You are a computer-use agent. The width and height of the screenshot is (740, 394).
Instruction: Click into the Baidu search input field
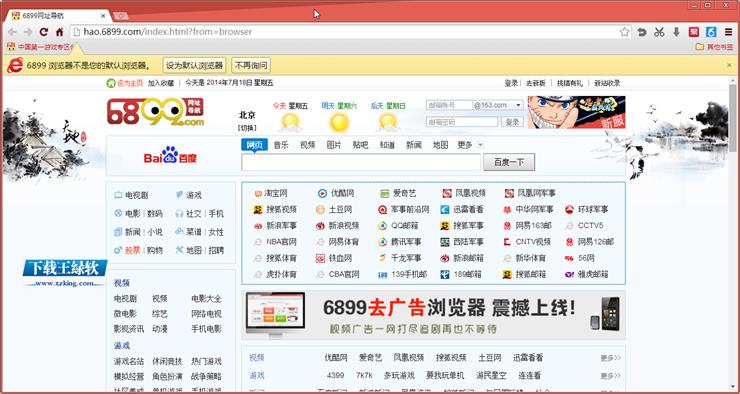(361, 162)
